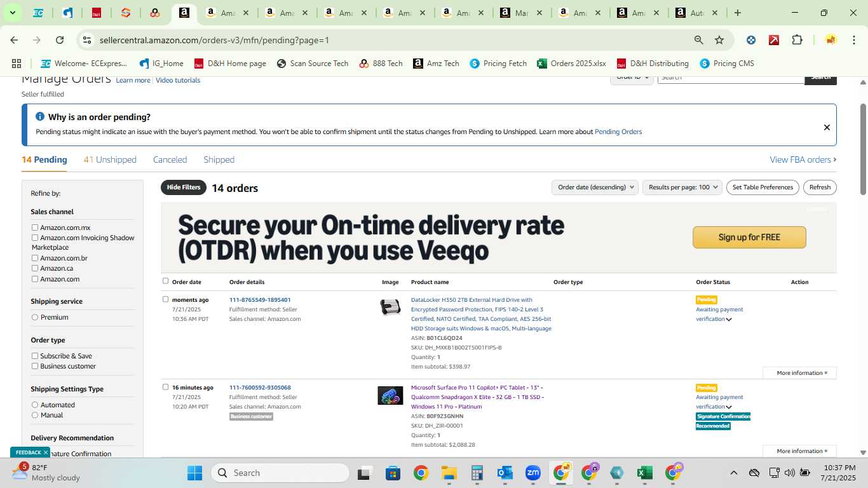Image resolution: width=868 pixels, height=488 pixels.
Task: Open the Chrome profile avatar
Action: [x=831, y=40]
